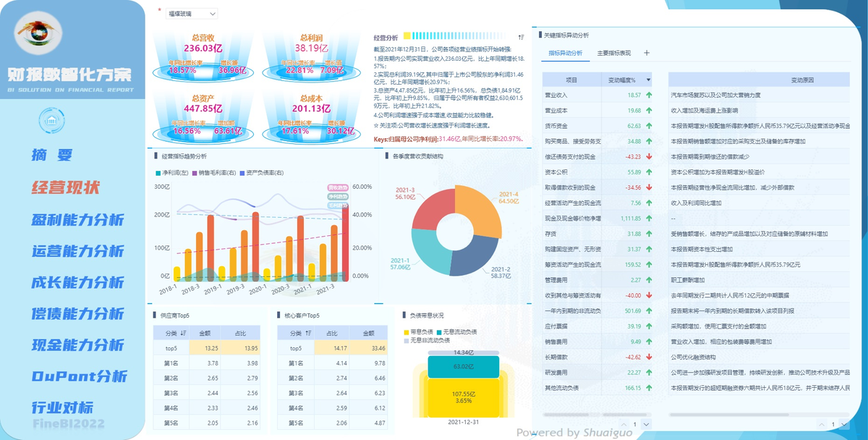Click the 第5名 row in 核心客户Top5
This screenshot has width=868, height=440.
(x=333, y=423)
